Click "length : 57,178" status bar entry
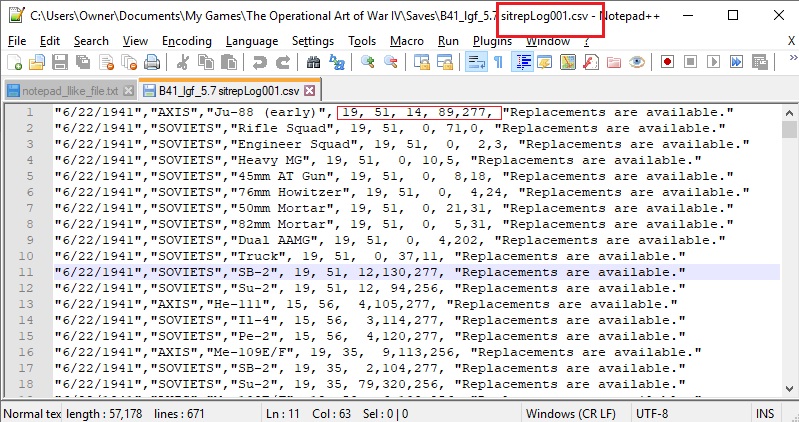Viewport: 799px width, 422px height. pyautogui.click(x=104, y=414)
